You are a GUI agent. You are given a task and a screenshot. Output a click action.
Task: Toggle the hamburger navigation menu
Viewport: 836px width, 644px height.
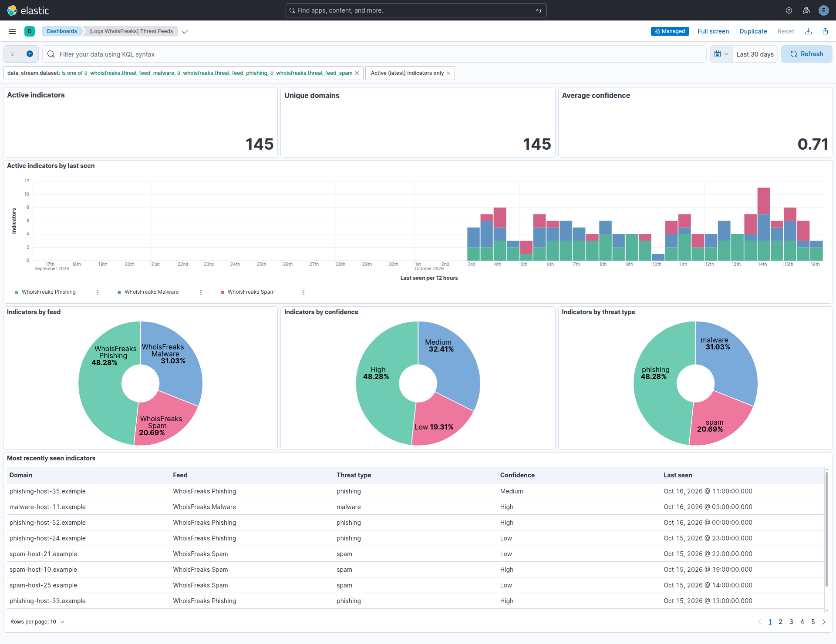(x=12, y=31)
